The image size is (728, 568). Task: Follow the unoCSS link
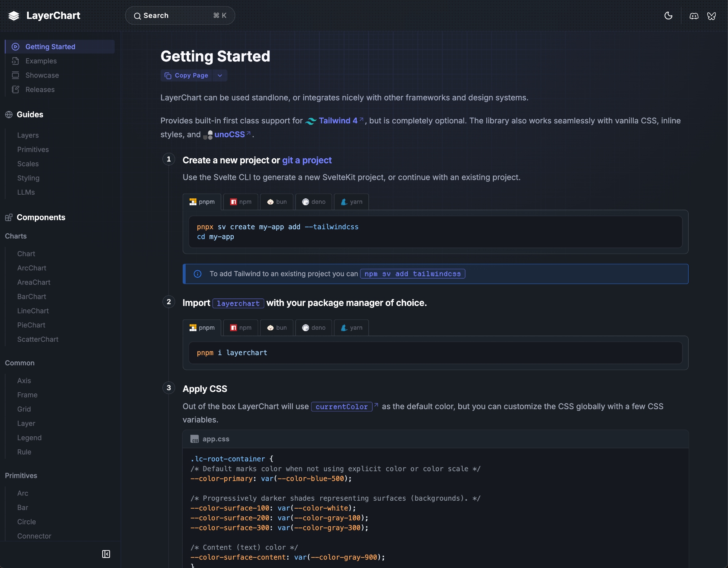[229, 135]
